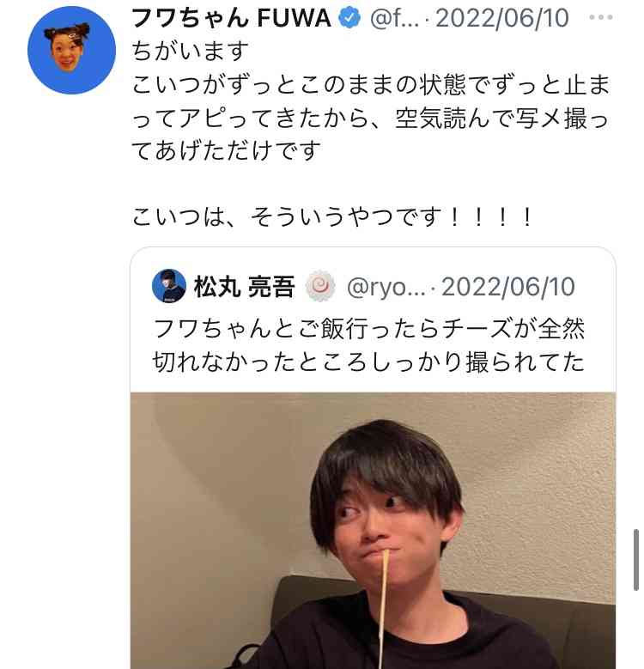Click the 松丸 亮吾 display name
This screenshot has width=644, height=669.
[x=244, y=287]
